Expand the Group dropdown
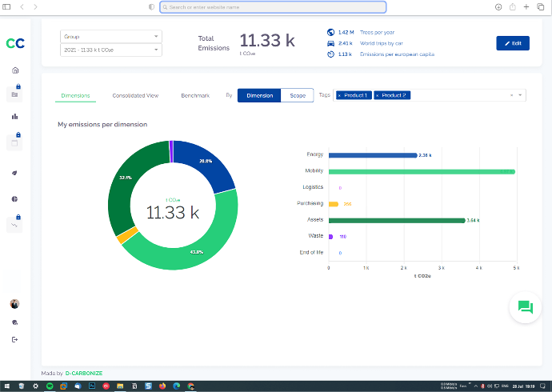 (x=111, y=37)
